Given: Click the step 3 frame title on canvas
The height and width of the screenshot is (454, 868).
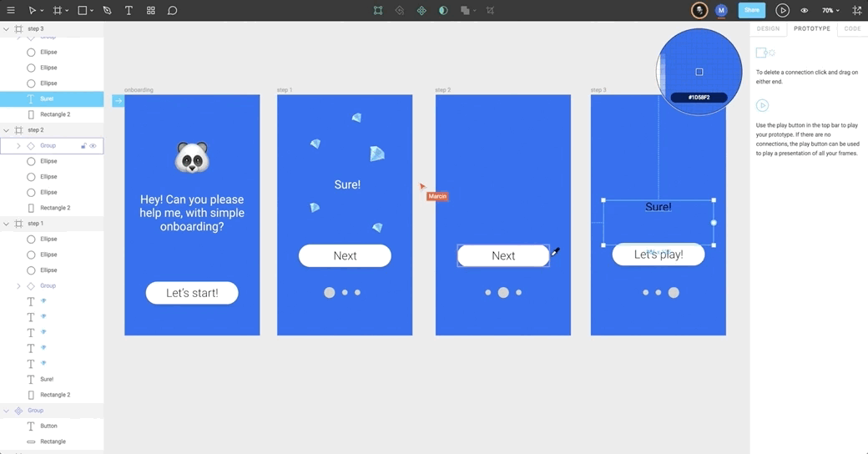Looking at the screenshot, I should [x=598, y=89].
